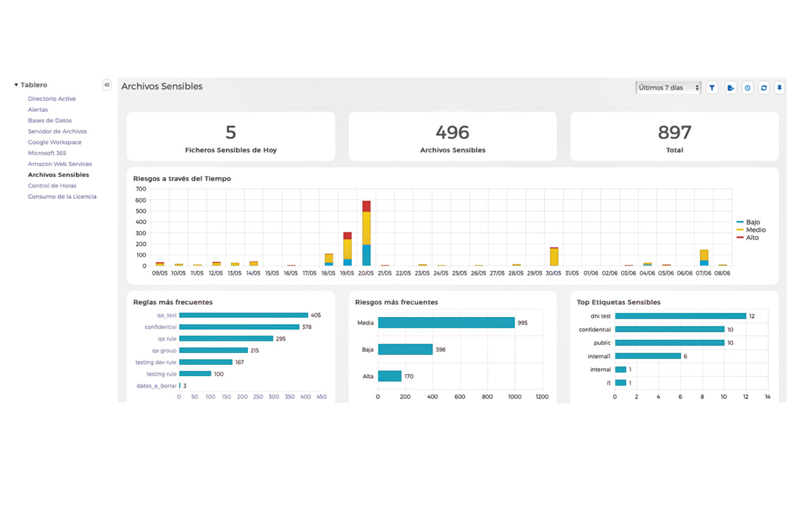
Task: Select the active Archivos Sensibles menu item
Action: point(59,174)
